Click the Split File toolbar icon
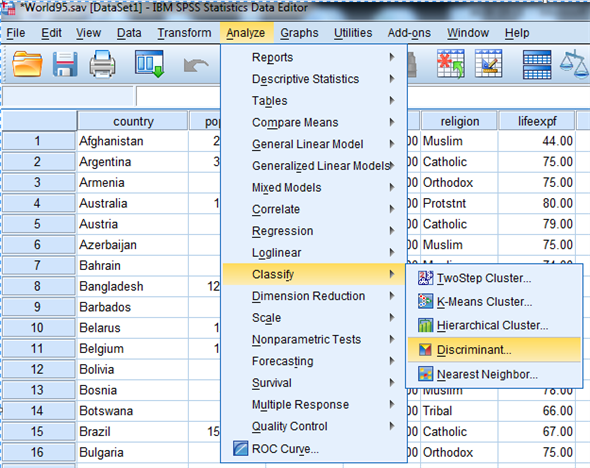This screenshot has height=468, width=590. pyautogui.click(x=537, y=64)
